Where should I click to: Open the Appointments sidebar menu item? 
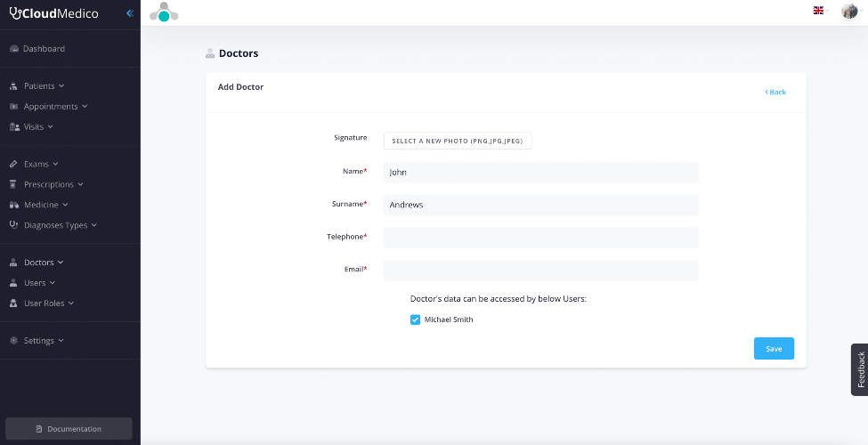point(51,106)
